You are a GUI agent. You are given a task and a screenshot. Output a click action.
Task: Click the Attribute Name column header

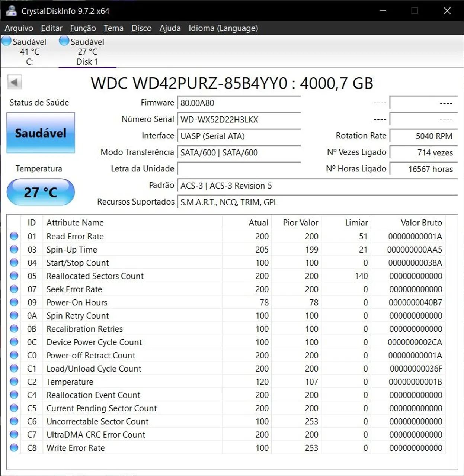(132, 223)
